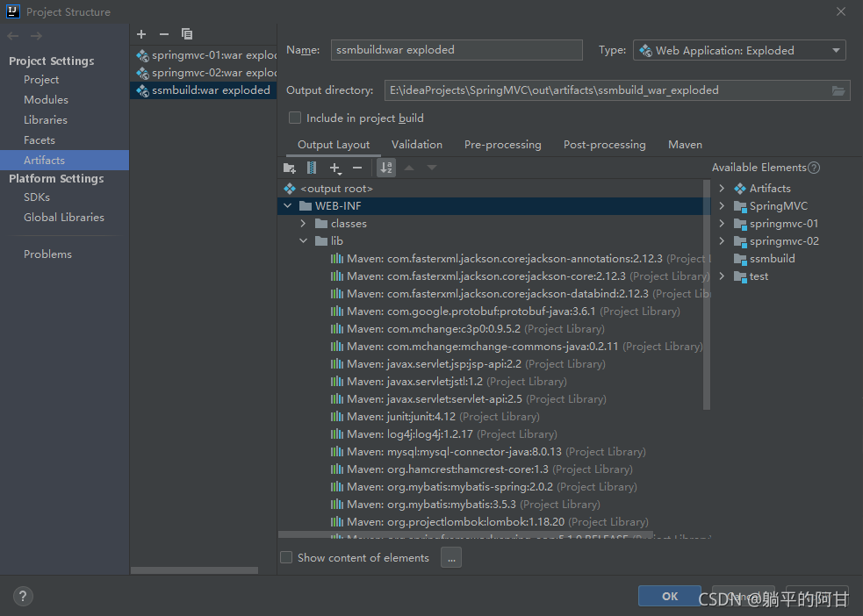Close the Project Structure dialog
This screenshot has width=863, height=616.
[x=840, y=11]
